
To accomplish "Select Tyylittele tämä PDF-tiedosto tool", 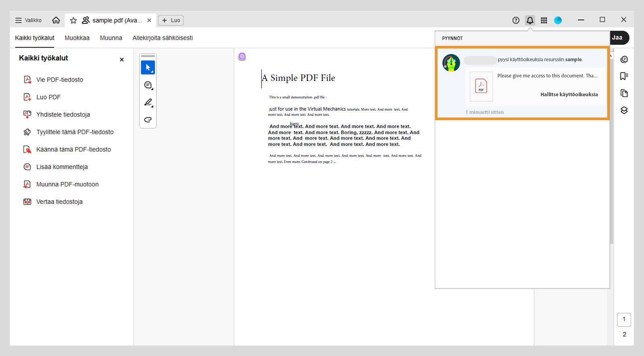I will 68,132.
